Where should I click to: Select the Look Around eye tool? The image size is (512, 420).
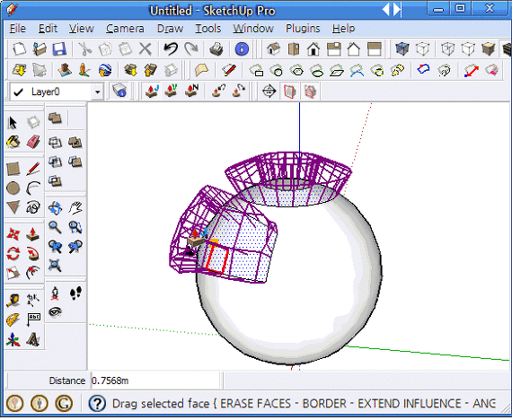click(55, 312)
